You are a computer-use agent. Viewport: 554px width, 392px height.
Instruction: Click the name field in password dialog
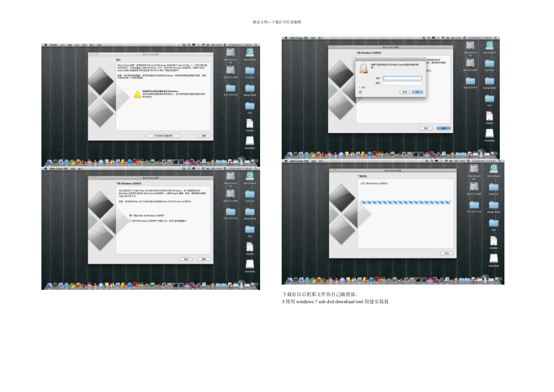click(402, 78)
